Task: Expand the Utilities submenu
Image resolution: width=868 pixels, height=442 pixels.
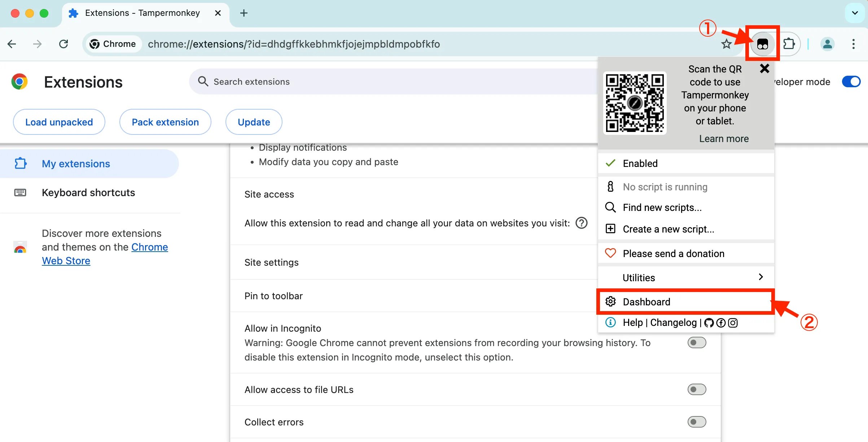Action: (x=686, y=278)
